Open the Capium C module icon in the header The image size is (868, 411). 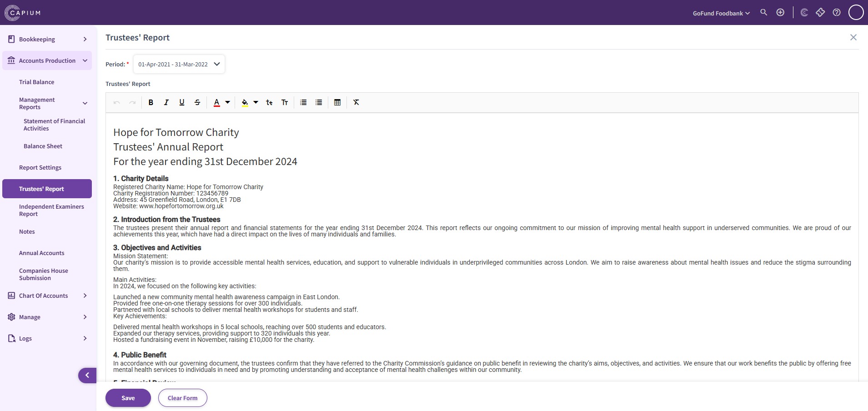point(804,12)
